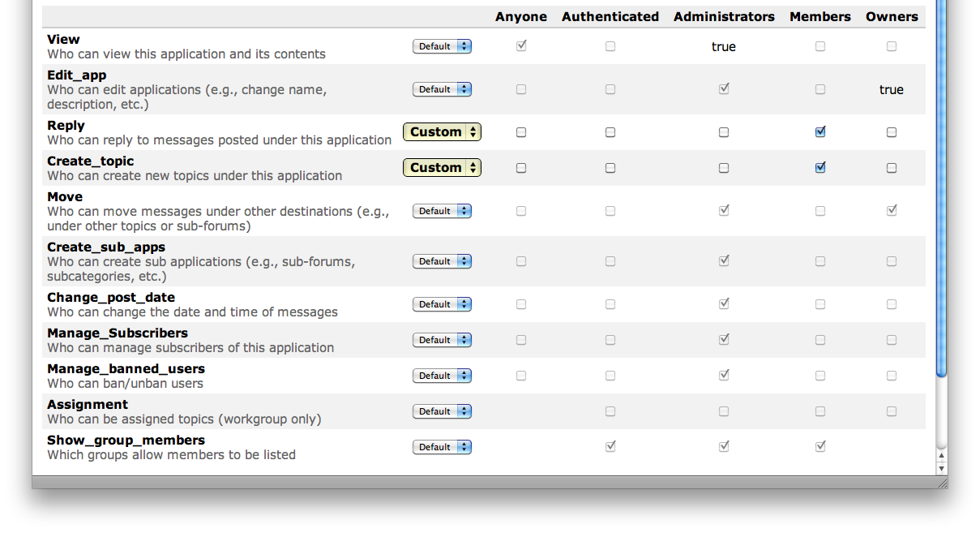Uncheck Members checkbox for Reply permission
The image size is (980, 533).
coord(820,132)
